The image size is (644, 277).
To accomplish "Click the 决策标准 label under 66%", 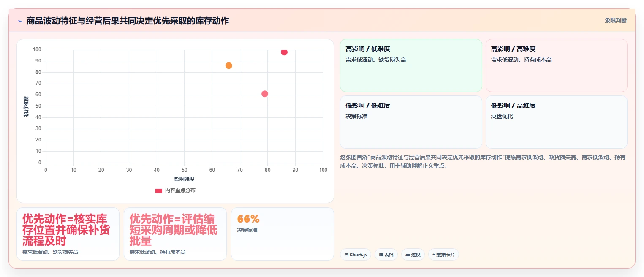I will tap(247, 230).
